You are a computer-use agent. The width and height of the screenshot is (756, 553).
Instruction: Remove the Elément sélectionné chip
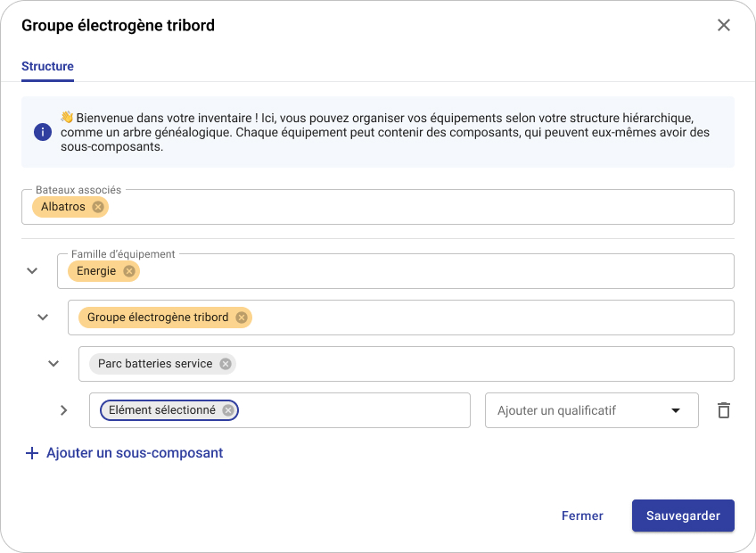(229, 409)
